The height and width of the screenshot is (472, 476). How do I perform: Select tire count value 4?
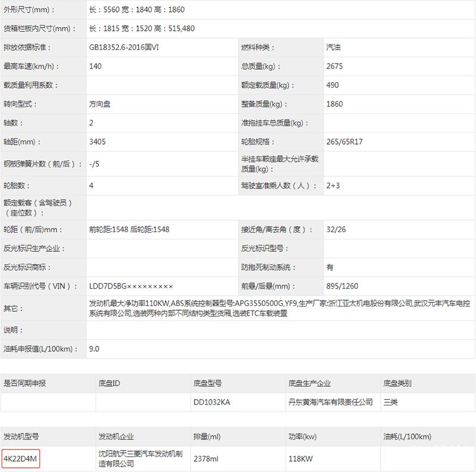[x=92, y=186]
